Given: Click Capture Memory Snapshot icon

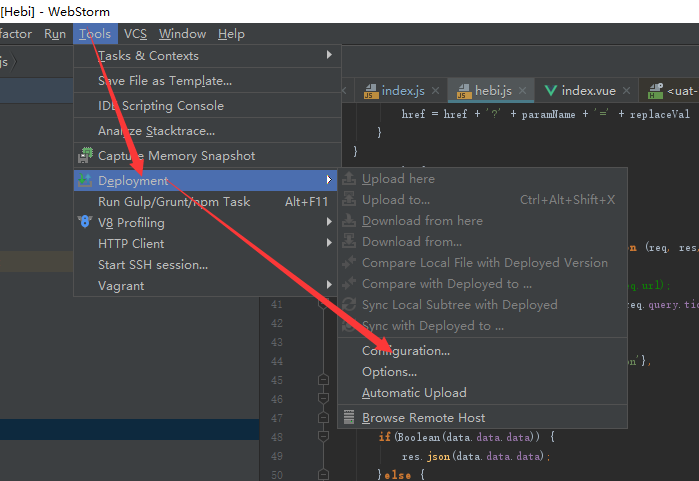Looking at the screenshot, I should [85, 155].
